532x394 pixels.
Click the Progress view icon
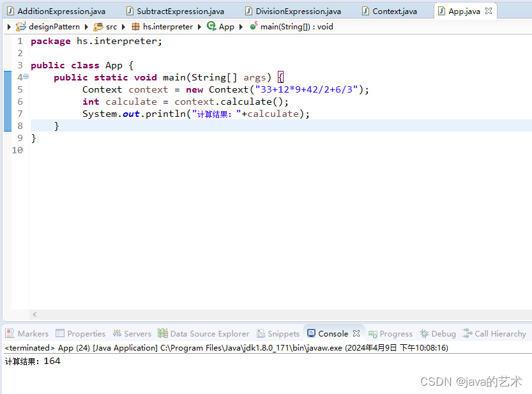click(x=373, y=334)
